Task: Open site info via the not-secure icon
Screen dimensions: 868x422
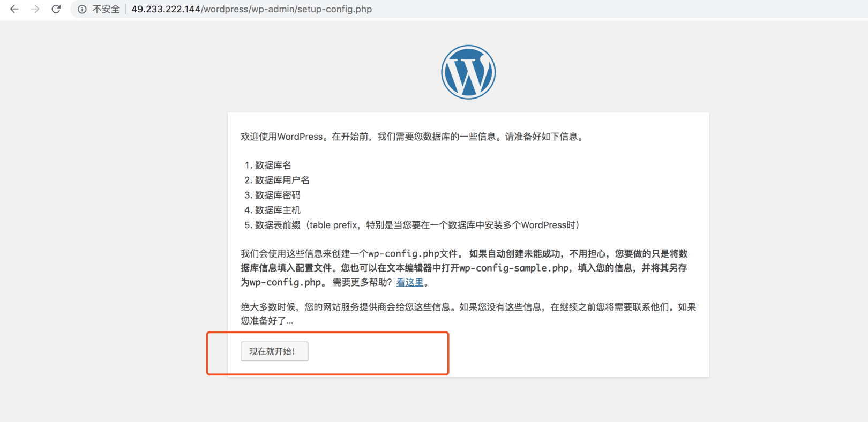Action: [82, 9]
